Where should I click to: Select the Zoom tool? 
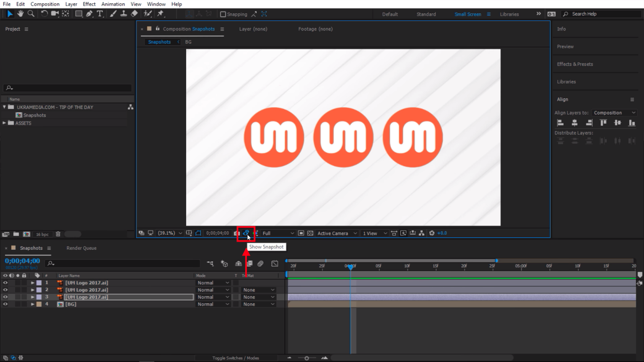31,14
